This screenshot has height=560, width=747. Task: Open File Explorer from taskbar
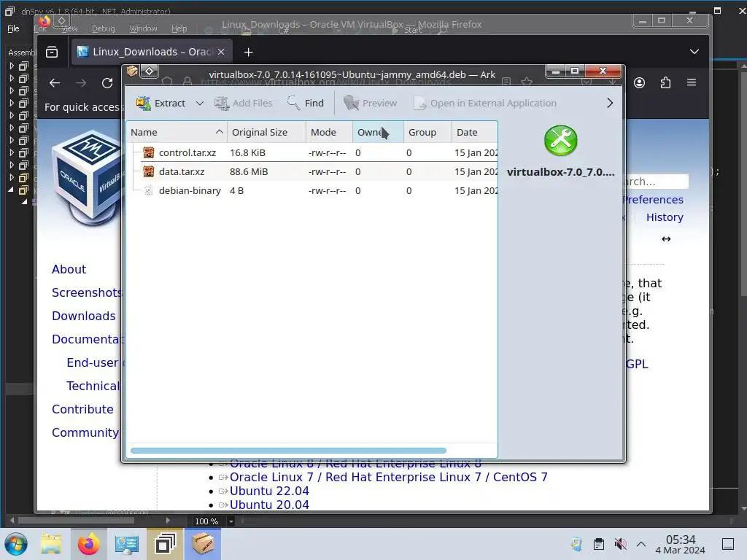[51, 544]
